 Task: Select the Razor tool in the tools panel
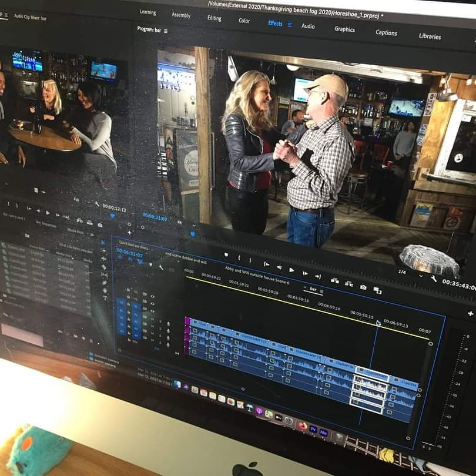click(x=104, y=267)
